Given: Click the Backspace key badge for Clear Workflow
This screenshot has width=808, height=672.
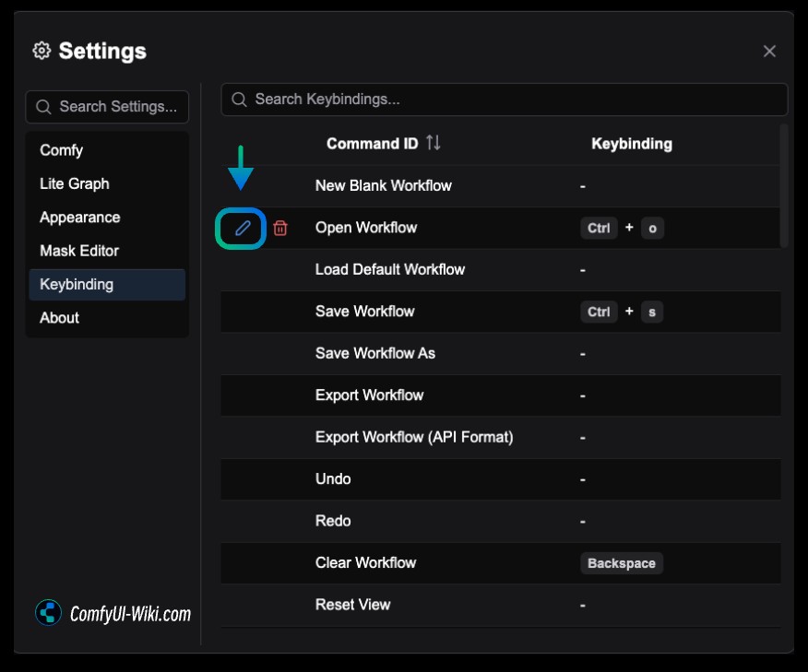Looking at the screenshot, I should [622, 563].
